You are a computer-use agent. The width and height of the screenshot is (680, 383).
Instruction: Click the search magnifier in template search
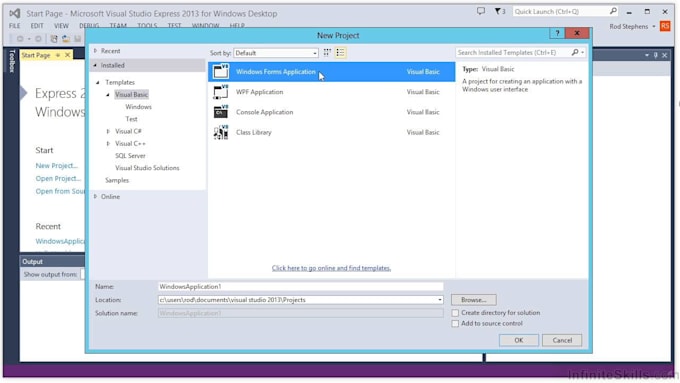575,52
